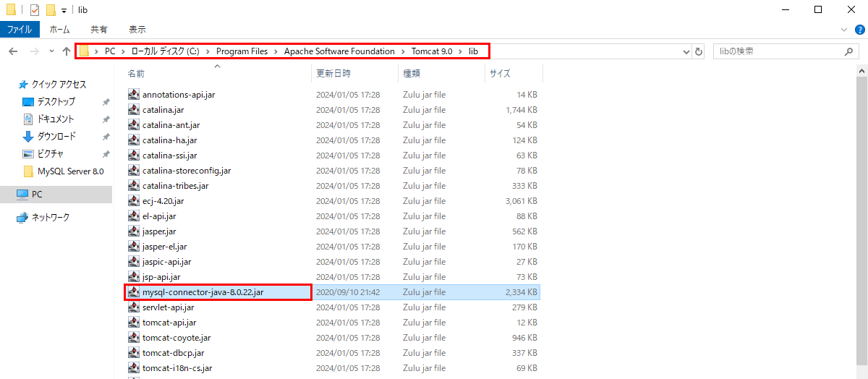Click the pin icon beside デスクトップ
Image resolution: width=868 pixels, height=379 pixels.
tap(106, 102)
